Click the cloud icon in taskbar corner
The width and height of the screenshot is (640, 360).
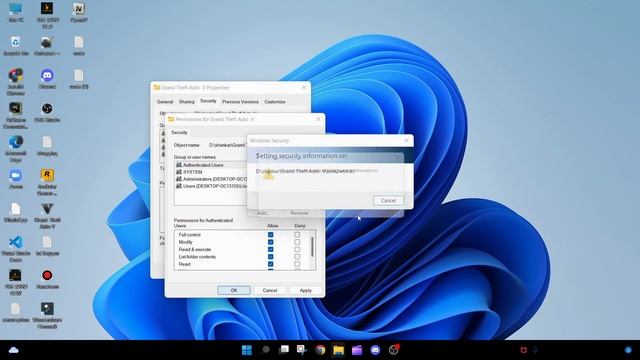pyautogui.click(x=13, y=350)
